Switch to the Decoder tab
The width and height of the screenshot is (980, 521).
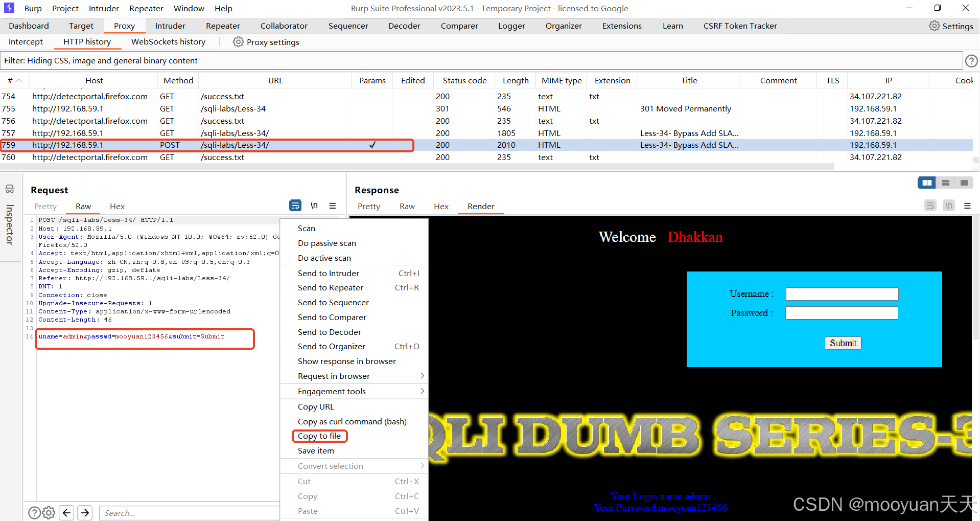[x=404, y=26]
